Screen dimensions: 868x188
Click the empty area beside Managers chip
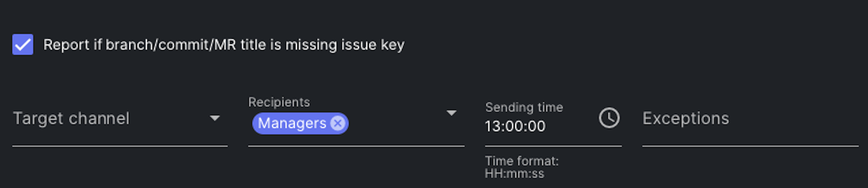(396, 124)
